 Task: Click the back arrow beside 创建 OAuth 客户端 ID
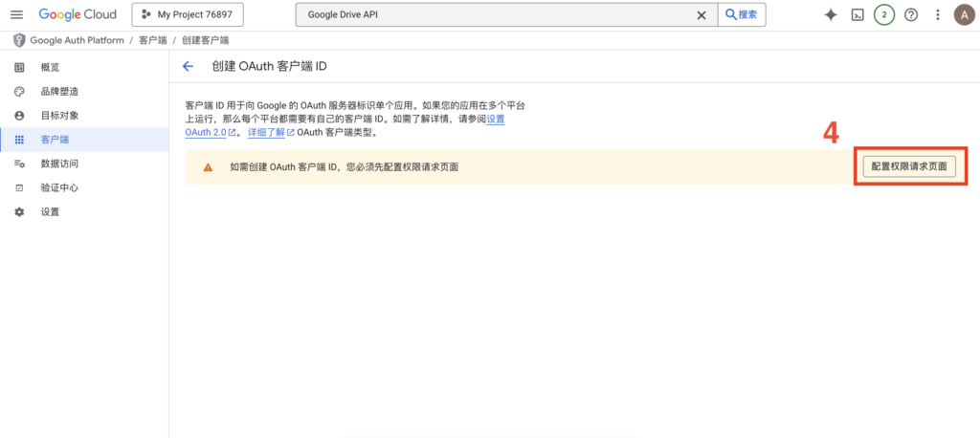tap(189, 66)
